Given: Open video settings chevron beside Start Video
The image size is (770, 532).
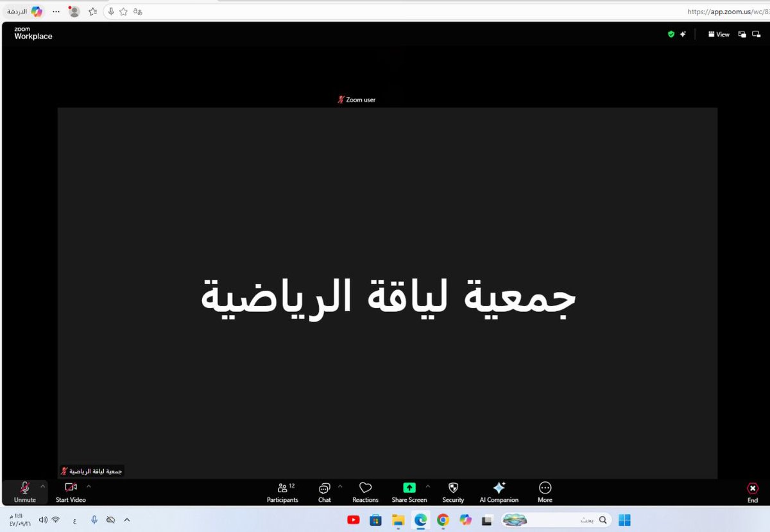Looking at the screenshot, I should point(89,486).
